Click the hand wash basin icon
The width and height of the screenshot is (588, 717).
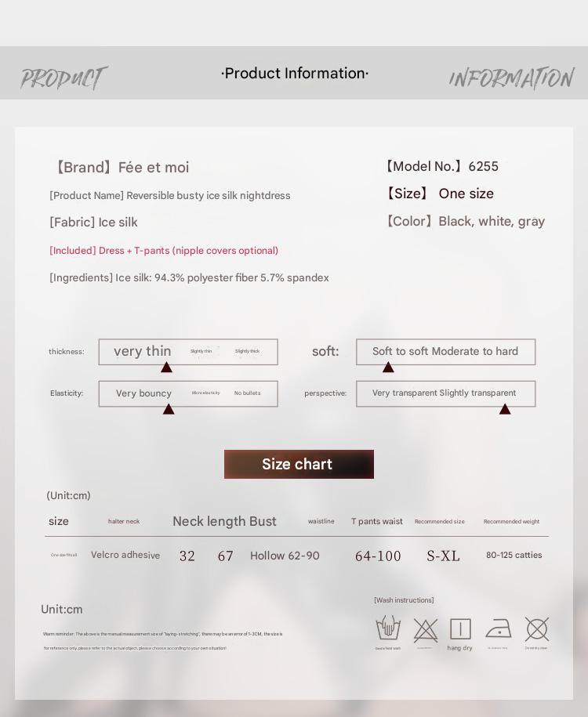tap(388, 628)
